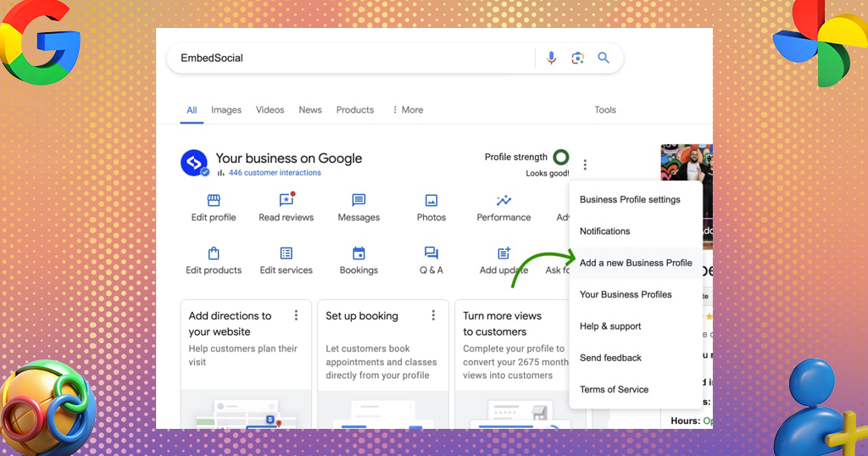Click the Add update post icon
The image size is (868, 456).
[504, 253]
